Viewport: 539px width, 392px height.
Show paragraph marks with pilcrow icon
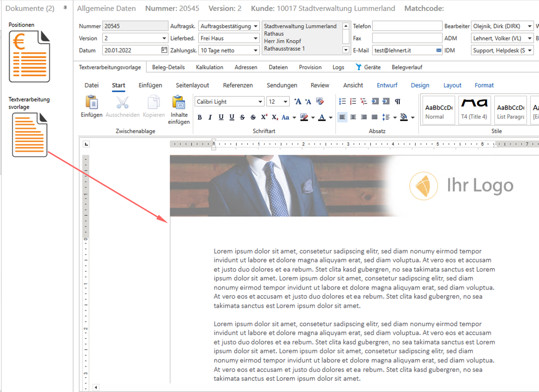pos(397,102)
